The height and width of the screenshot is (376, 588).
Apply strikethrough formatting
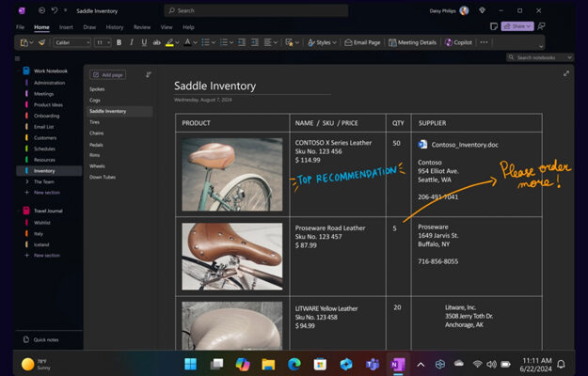point(157,42)
